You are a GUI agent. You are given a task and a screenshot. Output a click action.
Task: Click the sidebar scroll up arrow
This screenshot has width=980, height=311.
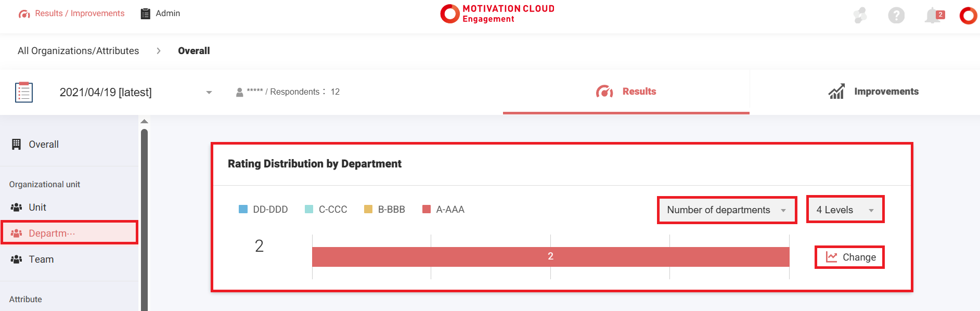coord(145,121)
